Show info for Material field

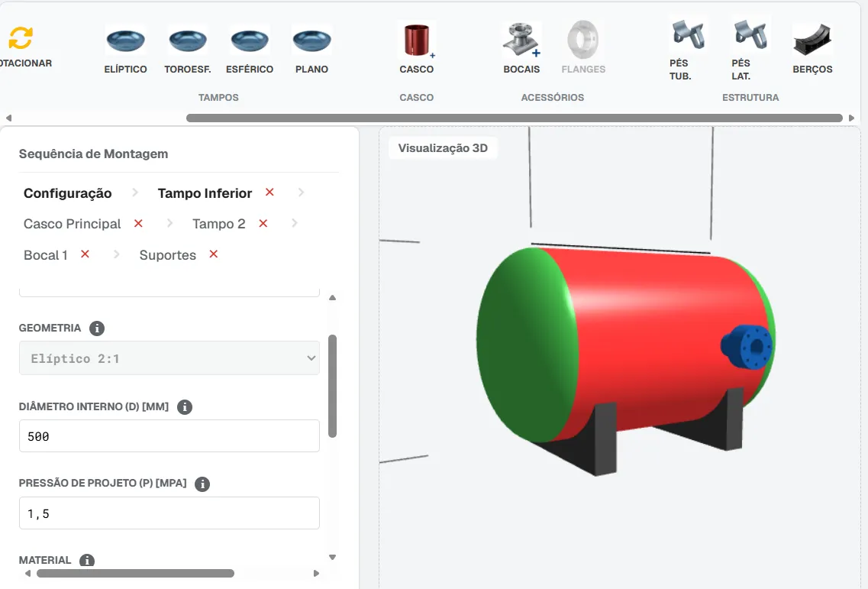(87, 560)
